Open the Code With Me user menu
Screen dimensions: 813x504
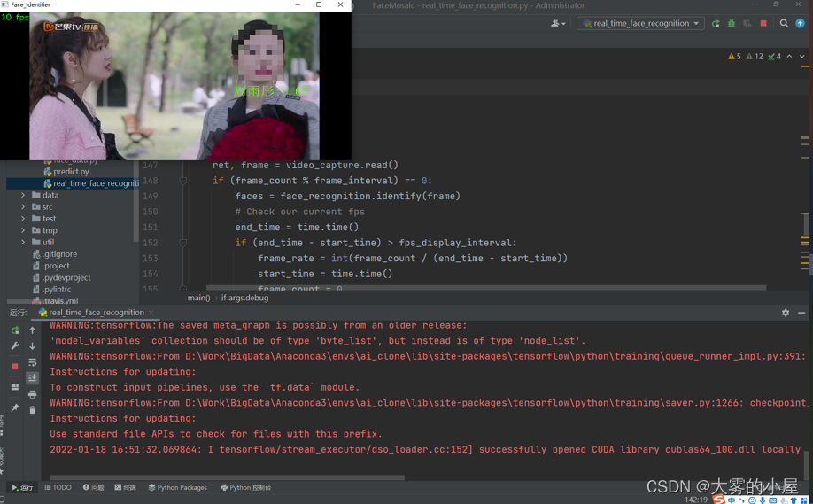(558, 23)
